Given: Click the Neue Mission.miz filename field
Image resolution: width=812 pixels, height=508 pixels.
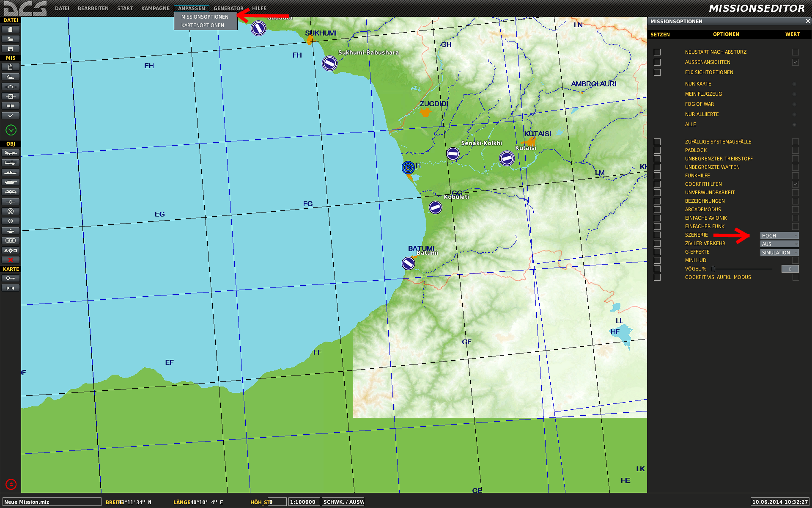Looking at the screenshot, I should (52, 502).
